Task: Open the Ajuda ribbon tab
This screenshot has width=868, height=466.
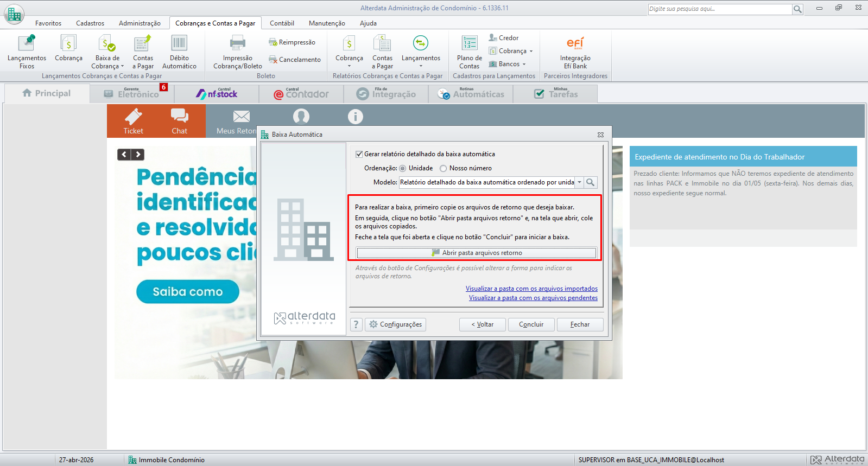Action: (x=368, y=23)
